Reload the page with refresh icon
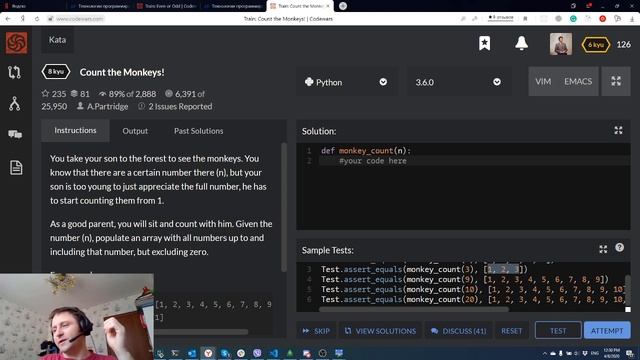640x360 pixels. click(x=37, y=18)
